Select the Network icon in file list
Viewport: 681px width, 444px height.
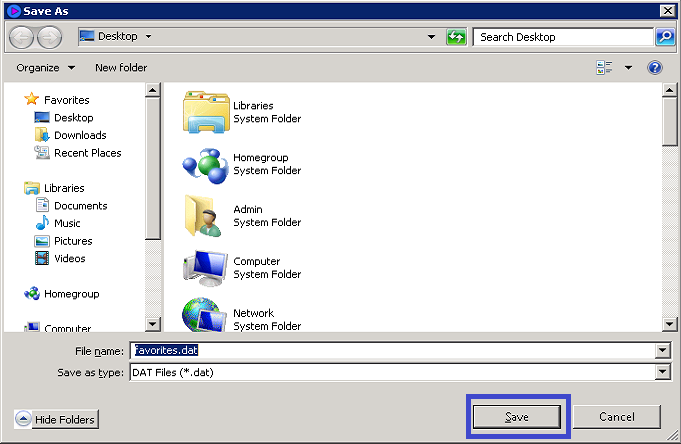click(x=206, y=316)
